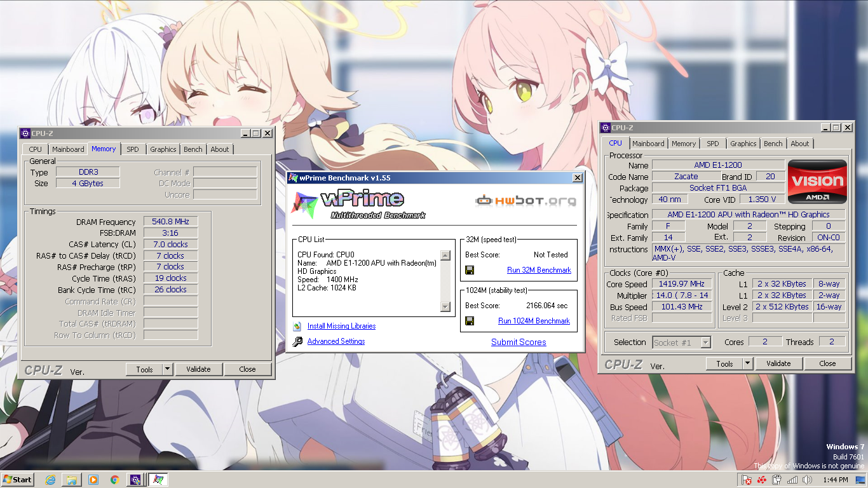Click the save icon beside Run 1024M Benchmark

(470, 321)
